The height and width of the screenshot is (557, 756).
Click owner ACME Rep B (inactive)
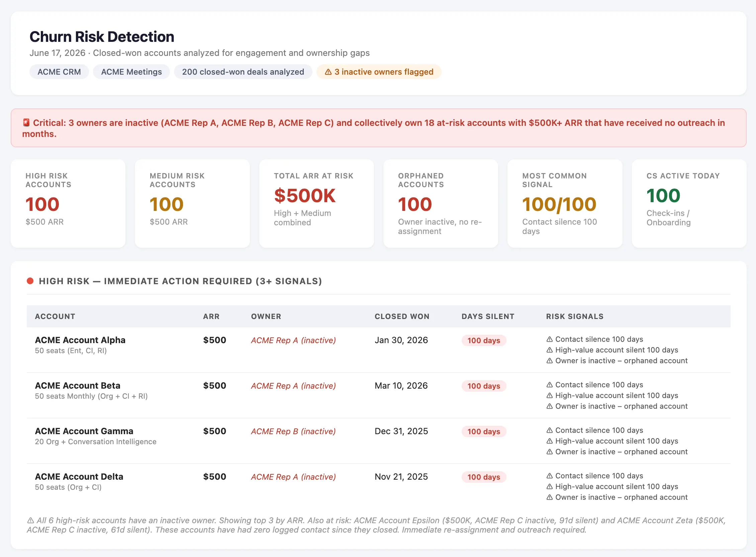[293, 431]
